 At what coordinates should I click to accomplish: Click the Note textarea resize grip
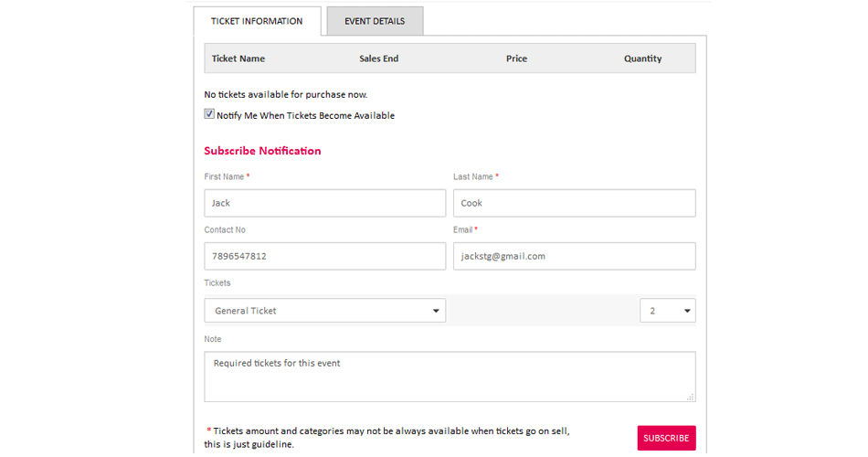click(690, 397)
